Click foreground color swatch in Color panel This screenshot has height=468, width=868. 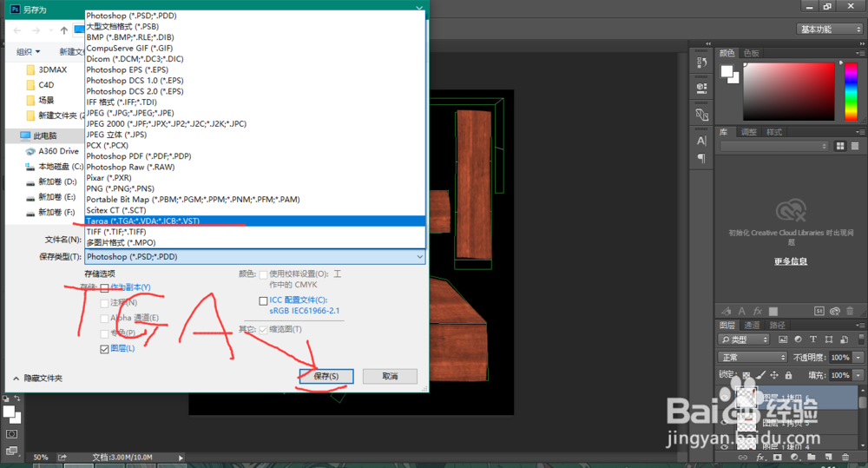tap(727, 71)
